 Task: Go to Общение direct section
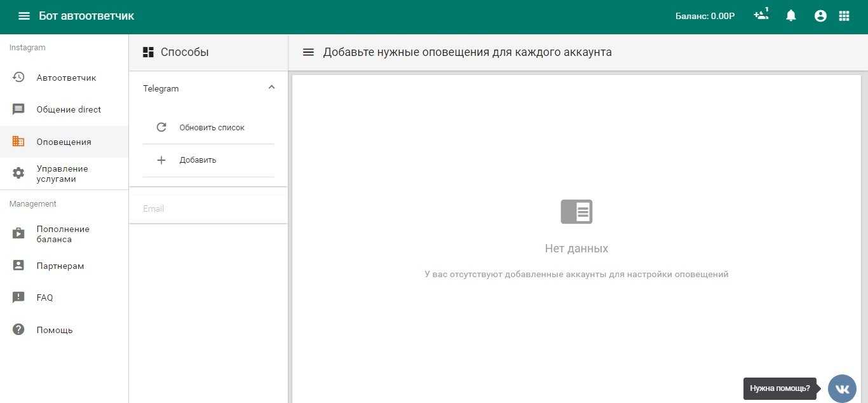click(x=69, y=109)
